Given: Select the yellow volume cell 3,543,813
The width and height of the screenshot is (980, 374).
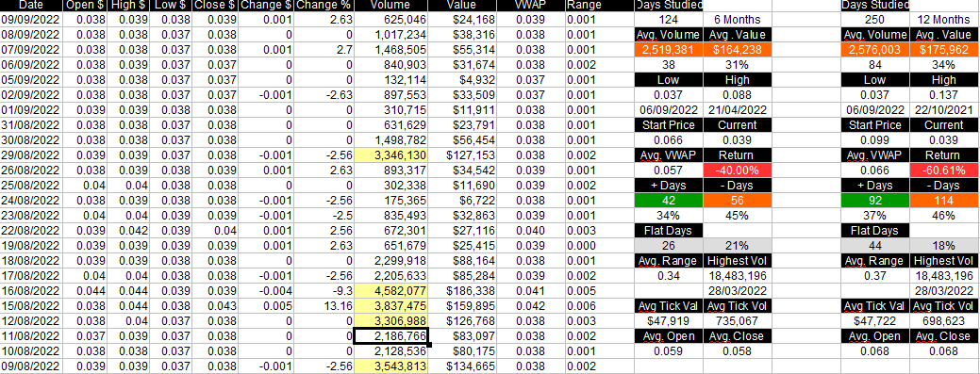Looking at the screenshot, I should point(390,366).
